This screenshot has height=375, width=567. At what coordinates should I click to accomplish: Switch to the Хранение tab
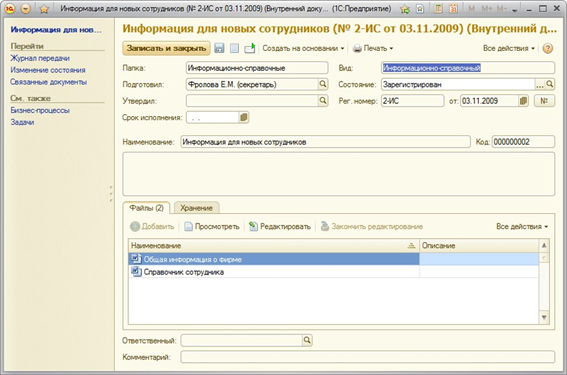click(x=196, y=208)
